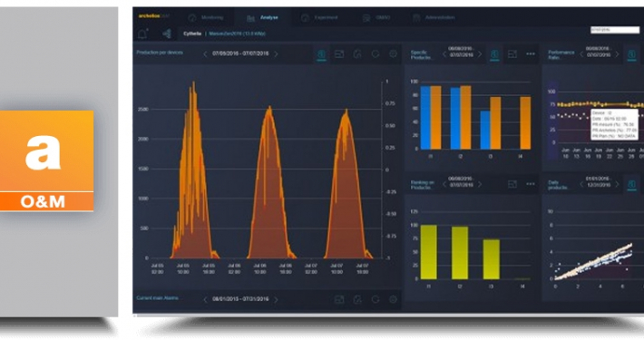
Task: Click the Cythelia site name link
Action: (192, 34)
